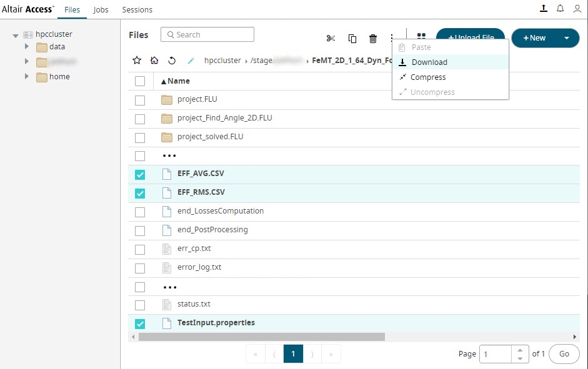Click the copy files icon
Screen dimensions: 588x369
[352, 39]
